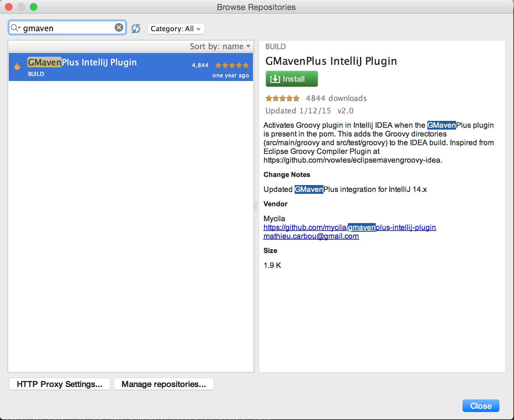Click the 4844 downloads text
This screenshot has width=514, height=420.
coord(336,98)
